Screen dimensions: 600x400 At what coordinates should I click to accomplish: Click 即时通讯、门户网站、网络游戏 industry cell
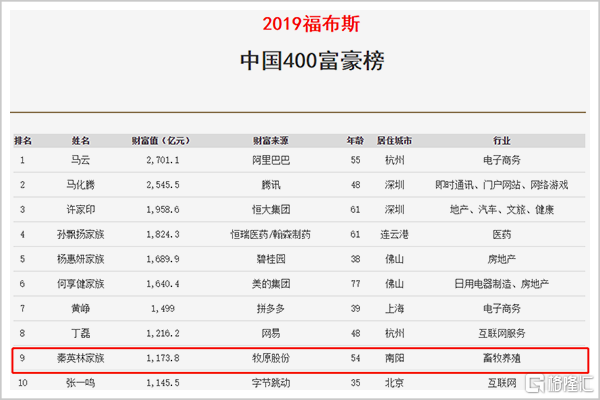(502, 185)
